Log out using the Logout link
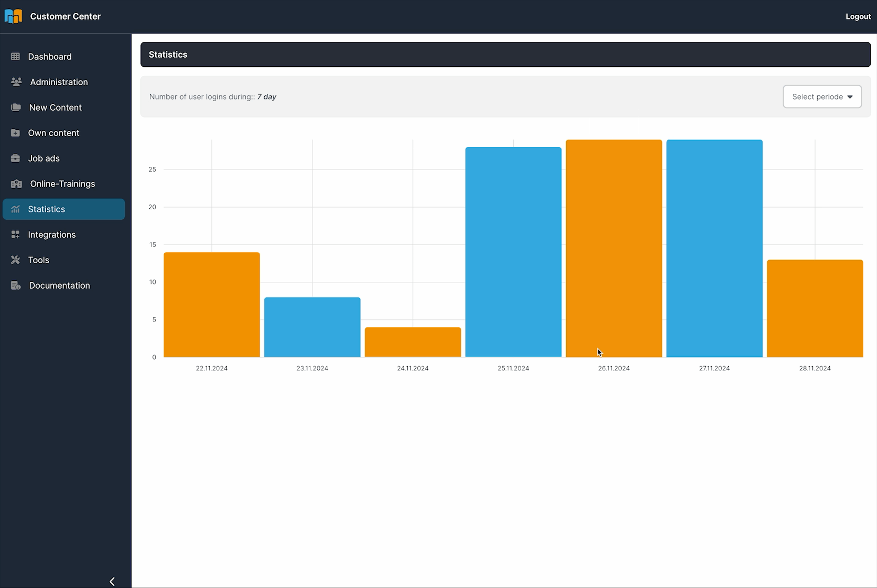This screenshot has width=877, height=588. 858,16
